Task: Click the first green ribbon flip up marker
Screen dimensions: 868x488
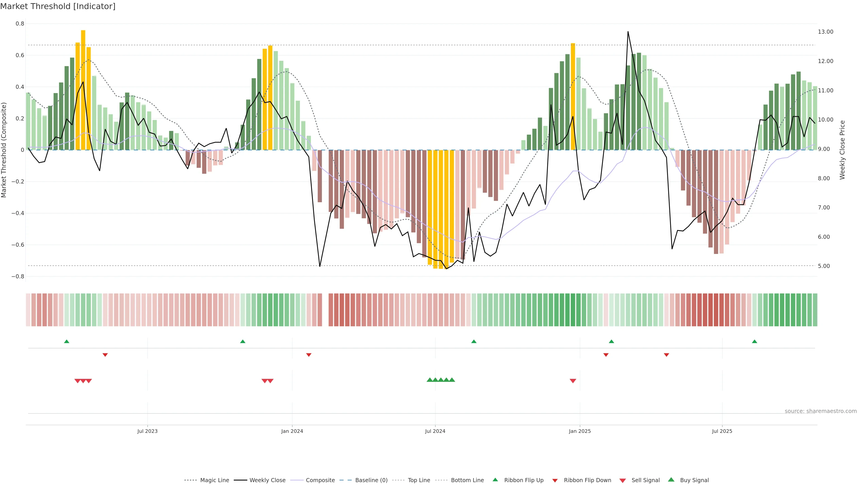Action: coord(67,342)
